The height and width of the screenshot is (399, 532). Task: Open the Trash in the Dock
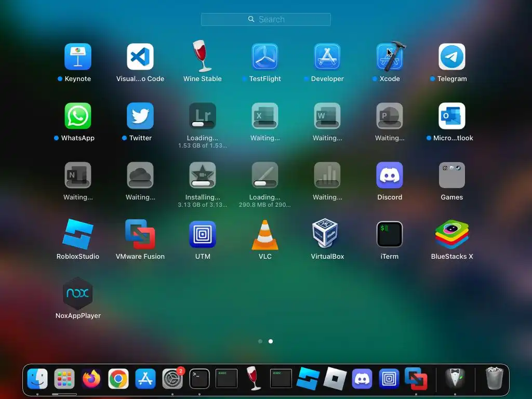[495, 378]
